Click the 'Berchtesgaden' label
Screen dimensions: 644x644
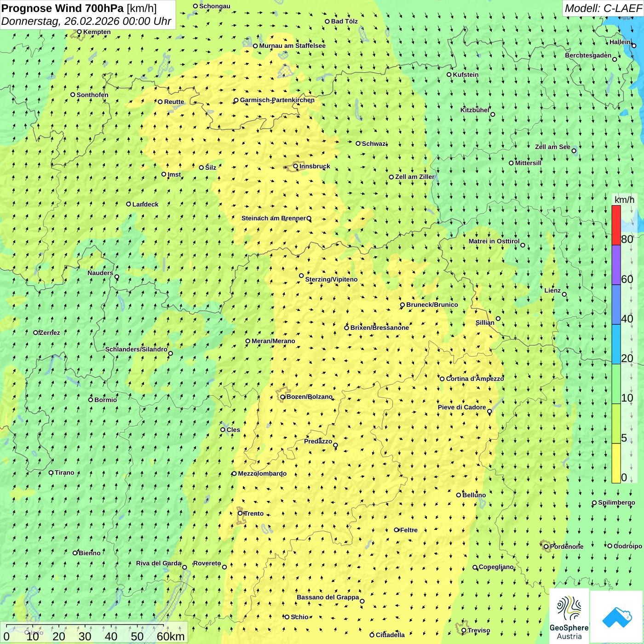(x=588, y=55)
